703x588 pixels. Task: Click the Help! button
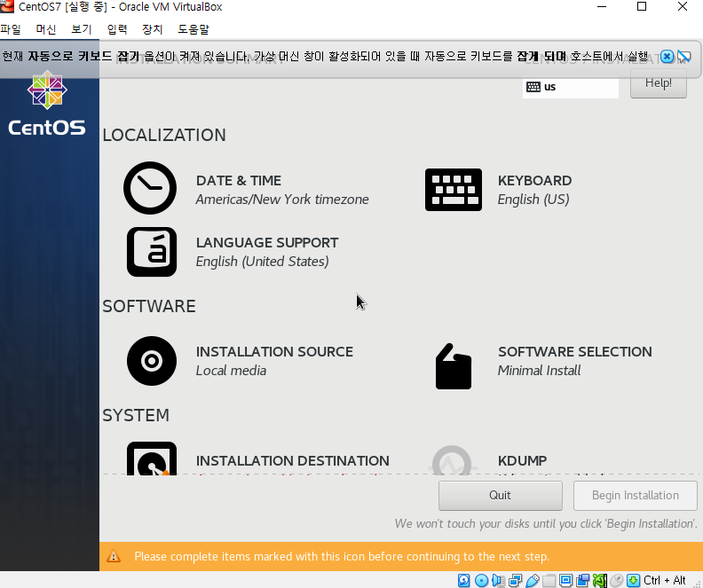click(x=658, y=83)
